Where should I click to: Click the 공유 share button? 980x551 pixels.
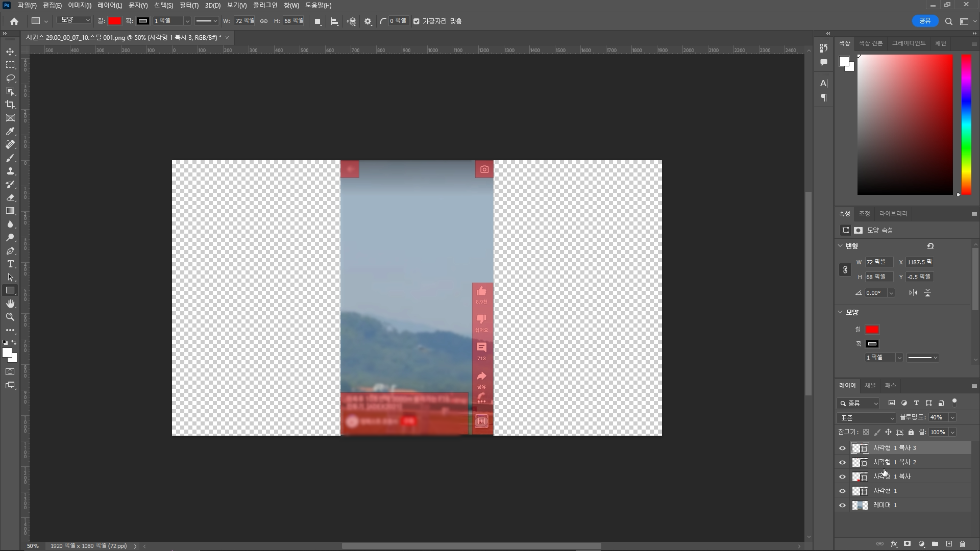[925, 21]
